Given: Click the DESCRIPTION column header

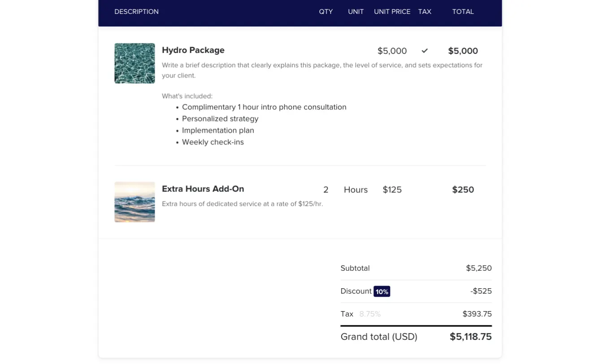Looking at the screenshot, I should tap(136, 12).
